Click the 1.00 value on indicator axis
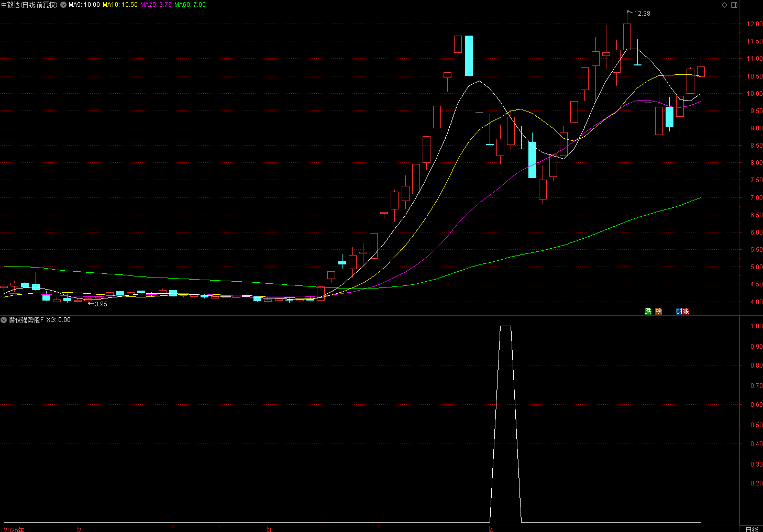This screenshot has height=532, width=763. [x=756, y=326]
